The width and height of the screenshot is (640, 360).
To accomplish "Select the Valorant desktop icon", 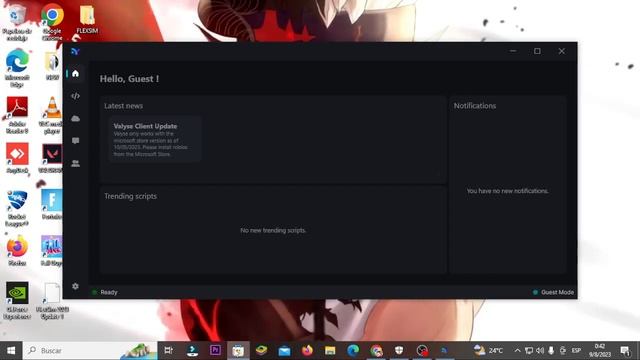I will click(x=52, y=158).
